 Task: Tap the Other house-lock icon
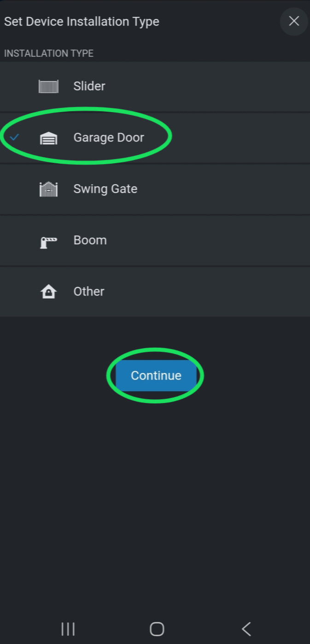point(48,292)
